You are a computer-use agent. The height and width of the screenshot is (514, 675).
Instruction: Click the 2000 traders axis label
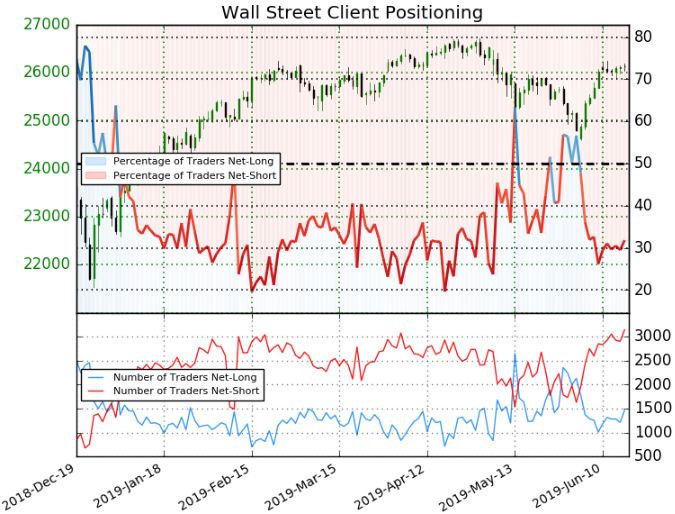(653, 384)
